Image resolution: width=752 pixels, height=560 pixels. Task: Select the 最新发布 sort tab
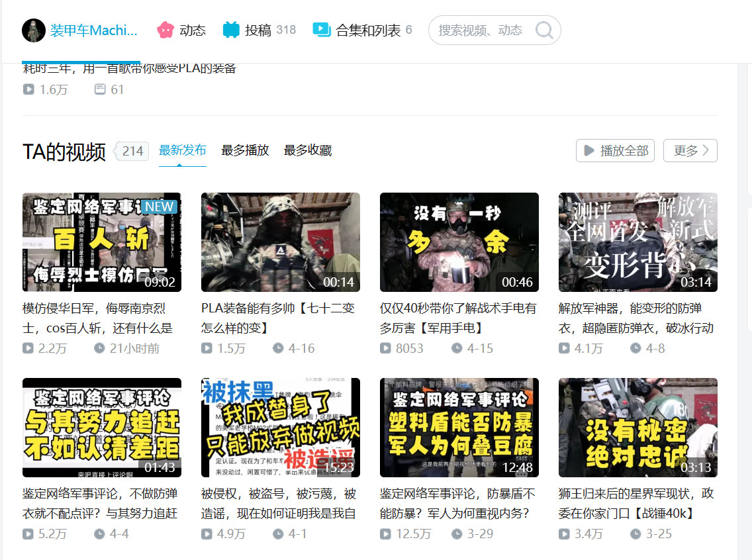182,150
